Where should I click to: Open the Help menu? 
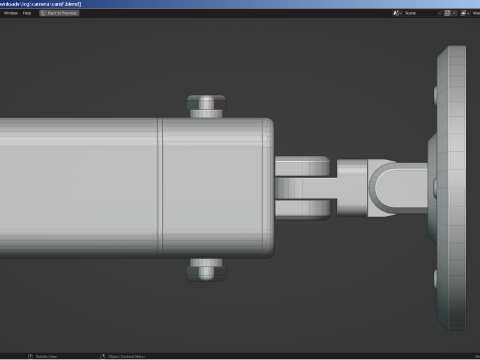tap(27, 13)
